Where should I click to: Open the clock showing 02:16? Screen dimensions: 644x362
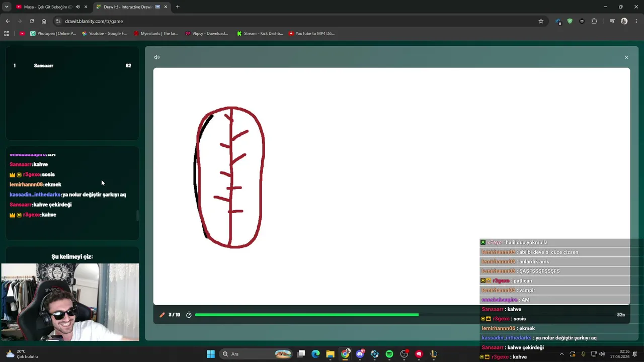coord(620,354)
